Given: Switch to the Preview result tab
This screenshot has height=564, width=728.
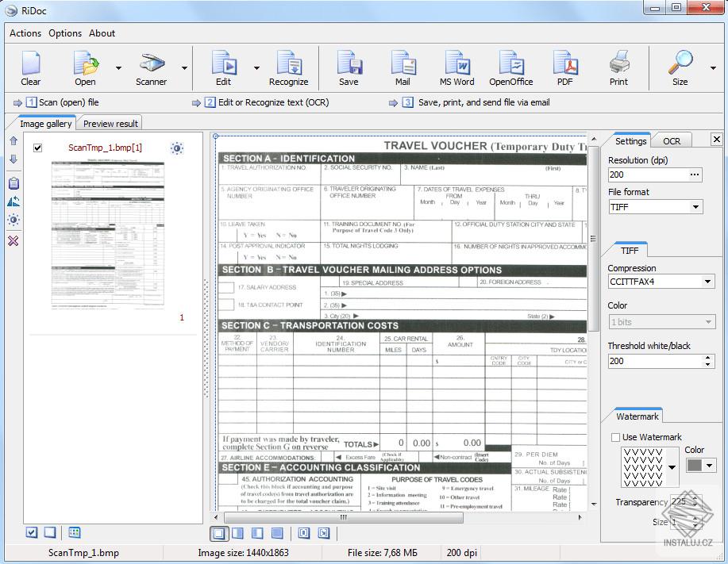Looking at the screenshot, I should [x=110, y=124].
